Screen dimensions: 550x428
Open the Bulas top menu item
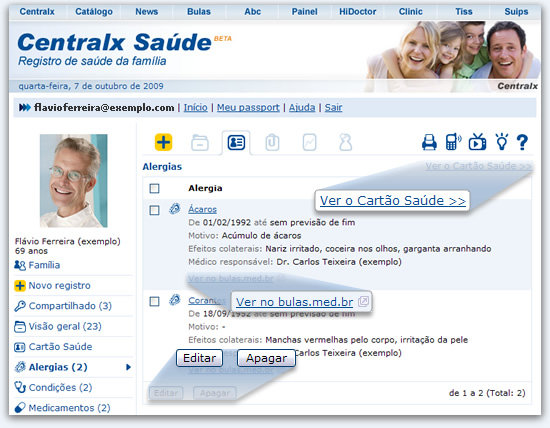(199, 12)
